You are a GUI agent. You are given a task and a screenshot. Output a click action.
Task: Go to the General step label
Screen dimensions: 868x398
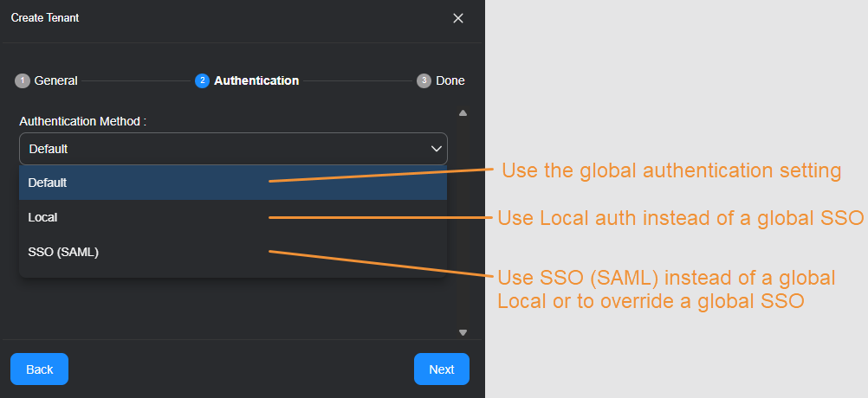coord(56,80)
